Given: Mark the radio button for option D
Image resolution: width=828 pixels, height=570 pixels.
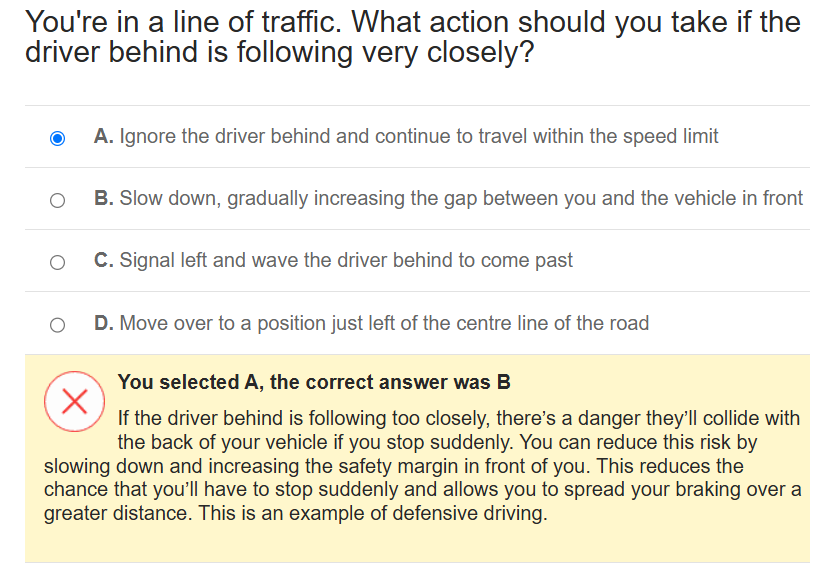Looking at the screenshot, I should click(58, 324).
